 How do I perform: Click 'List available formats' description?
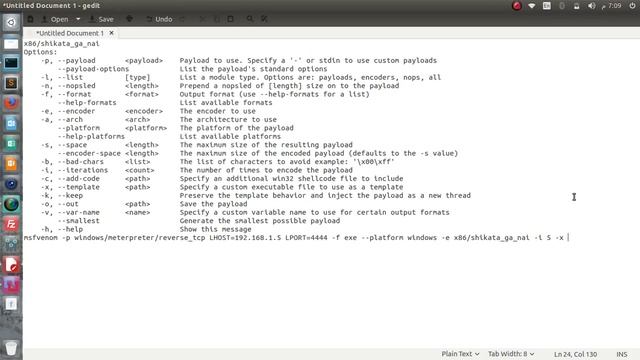pos(226,102)
